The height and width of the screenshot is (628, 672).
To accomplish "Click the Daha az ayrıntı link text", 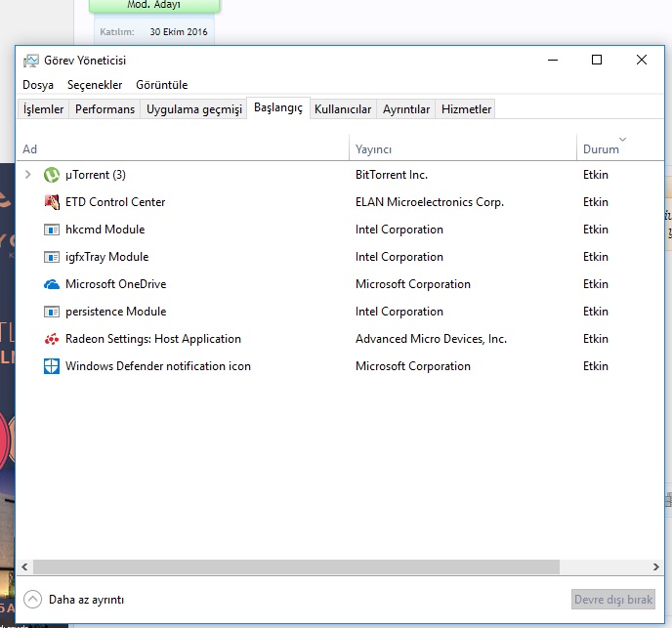I will click(x=86, y=600).
